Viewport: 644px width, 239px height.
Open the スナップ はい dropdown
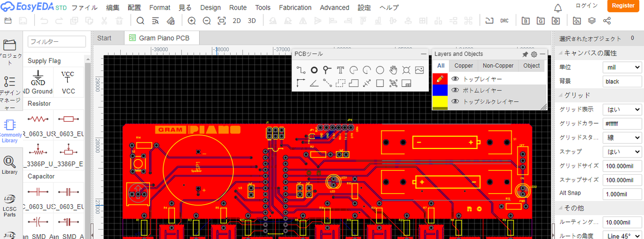tap(621, 151)
